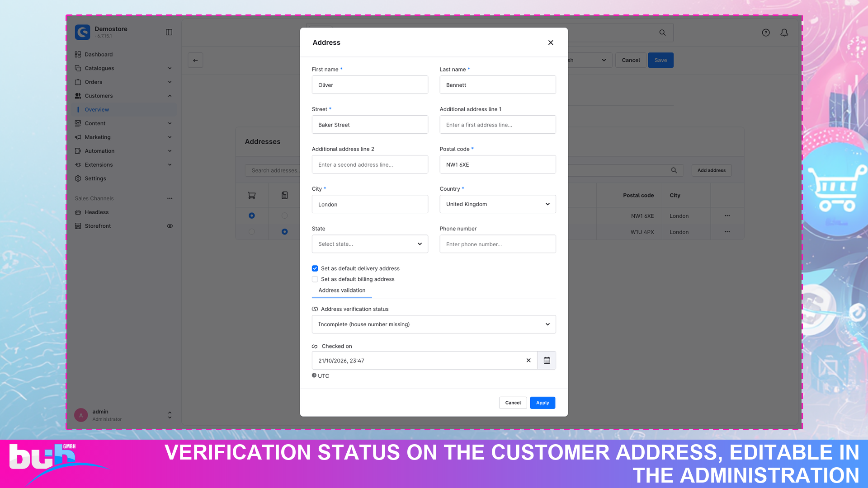Uncheck Set as default delivery address
This screenshot has height=488, width=868.
tap(315, 268)
